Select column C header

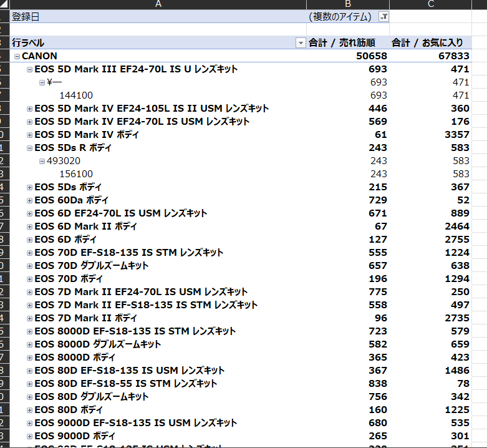coord(430,4)
